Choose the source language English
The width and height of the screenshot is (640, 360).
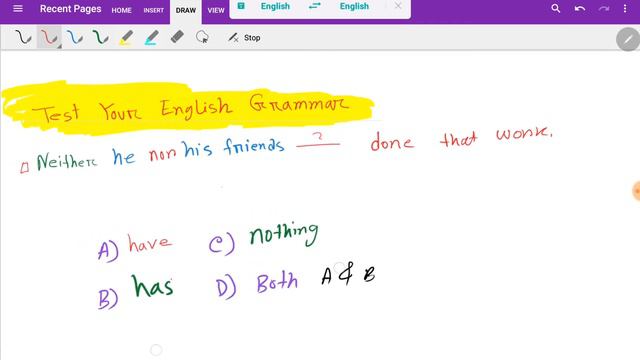(275, 6)
